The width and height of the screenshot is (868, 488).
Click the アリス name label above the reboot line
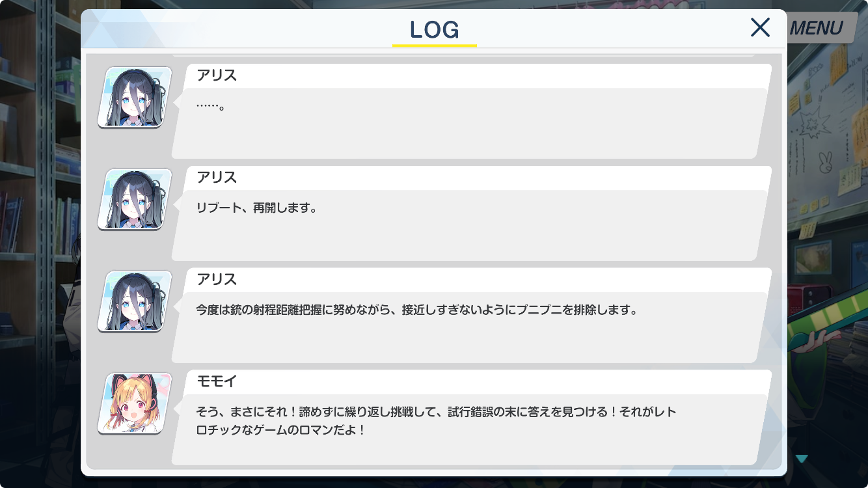point(217,178)
